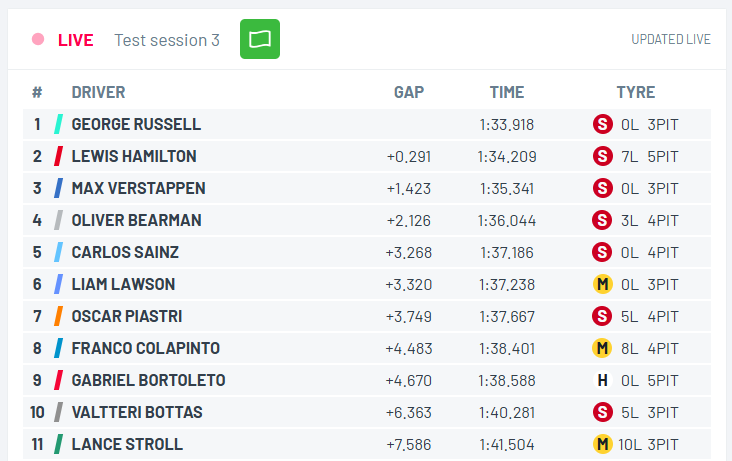Click Lewis Hamilton's soft tyre icon
The width and height of the screenshot is (732, 461).
click(x=602, y=156)
